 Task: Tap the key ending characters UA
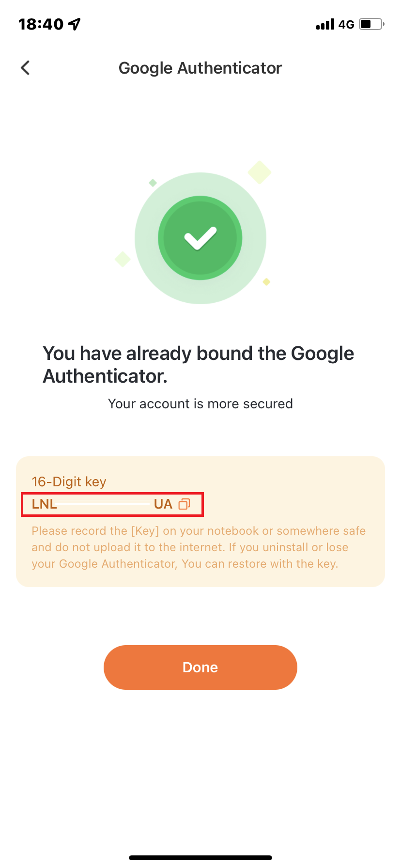(163, 504)
